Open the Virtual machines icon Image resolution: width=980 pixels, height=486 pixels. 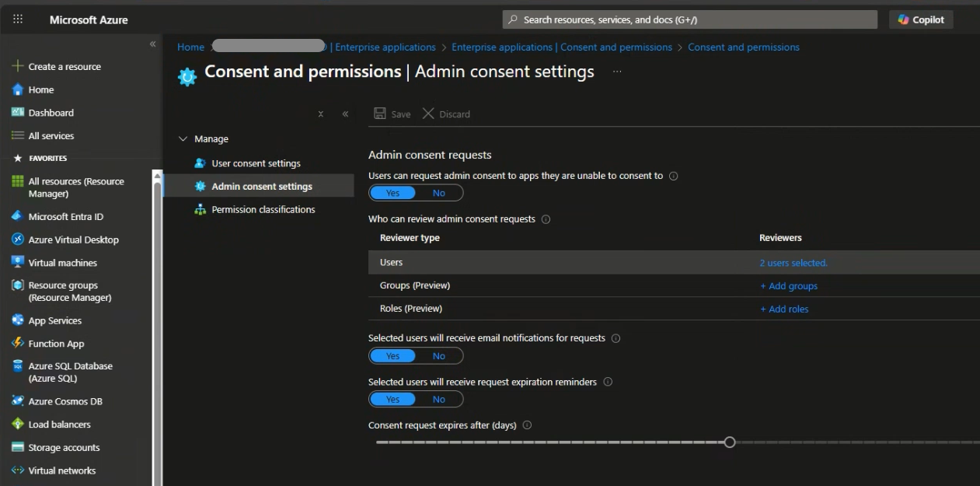coord(18,262)
